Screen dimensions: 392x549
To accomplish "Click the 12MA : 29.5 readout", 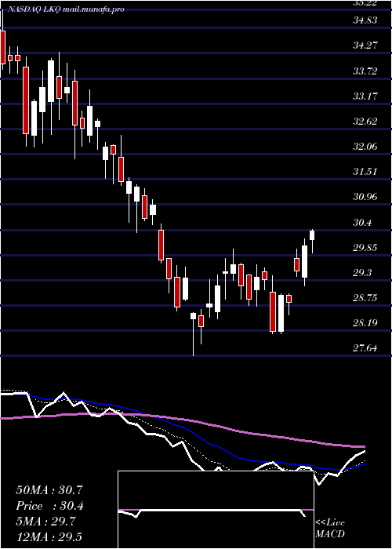I will 49,536.
